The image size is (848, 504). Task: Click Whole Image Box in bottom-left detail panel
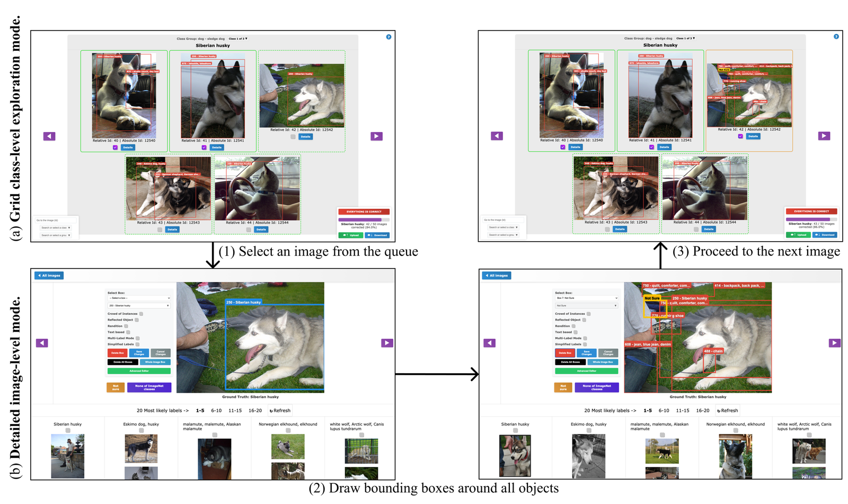pyautogui.click(x=155, y=362)
